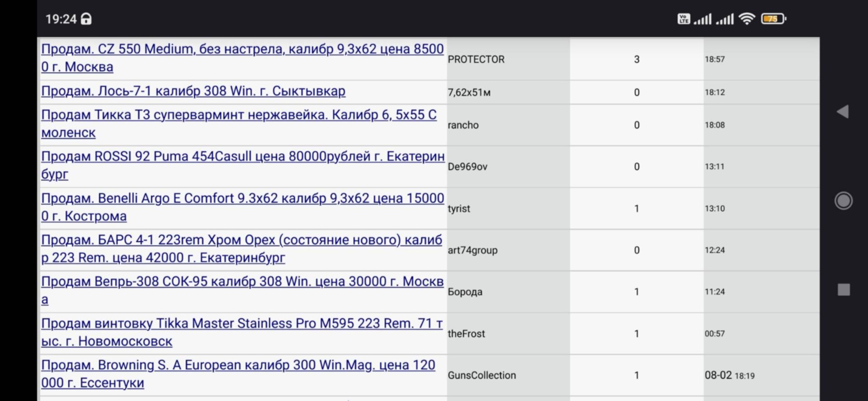Click the time 00:57
Image resolution: width=868 pixels, height=401 pixels.
click(715, 334)
